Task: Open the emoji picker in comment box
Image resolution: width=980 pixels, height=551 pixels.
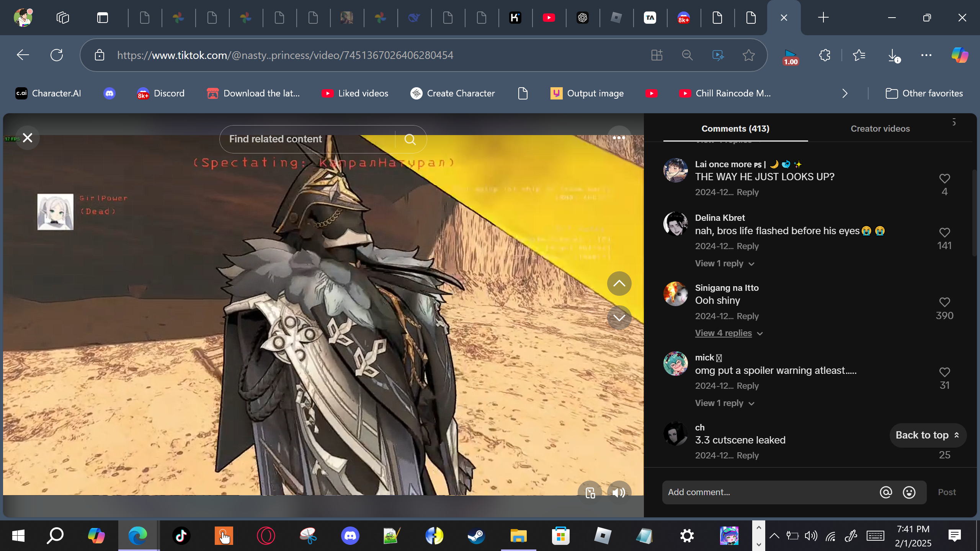Action: click(909, 492)
